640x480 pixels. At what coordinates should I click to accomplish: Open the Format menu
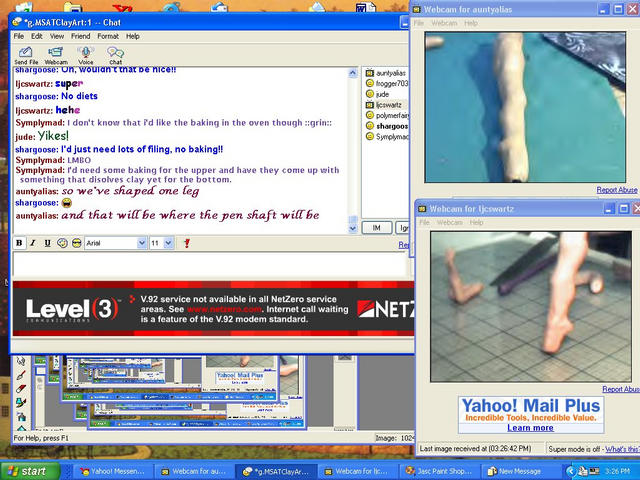click(x=108, y=36)
